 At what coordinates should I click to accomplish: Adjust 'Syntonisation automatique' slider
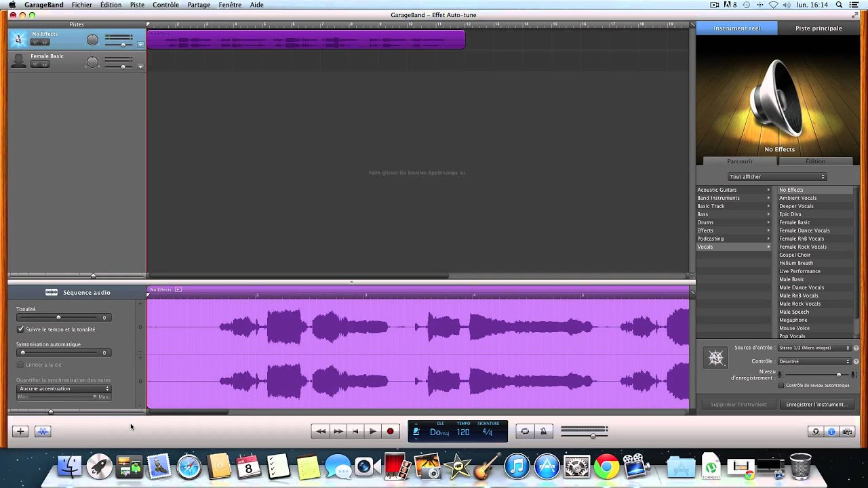pyautogui.click(x=22, y=352)
